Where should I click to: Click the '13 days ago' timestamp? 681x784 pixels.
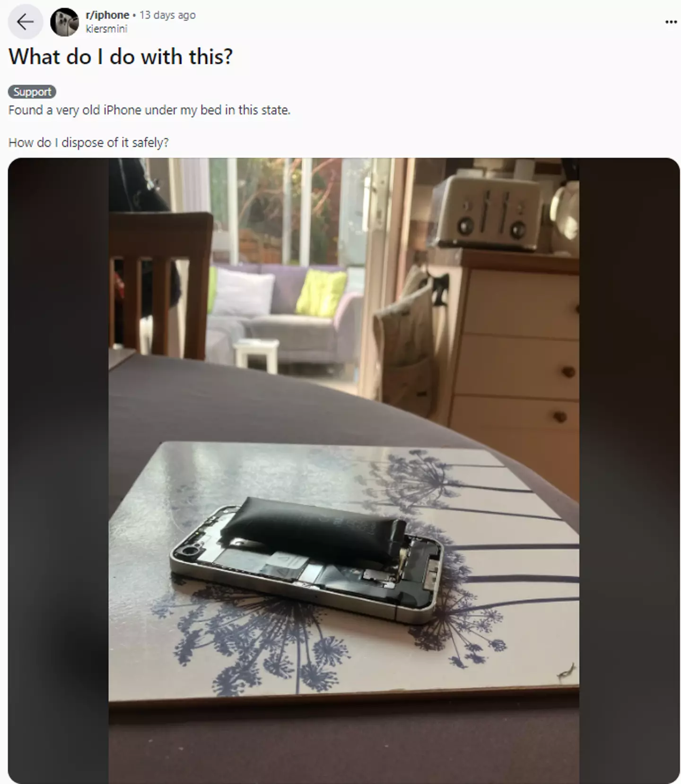(167, 15)
